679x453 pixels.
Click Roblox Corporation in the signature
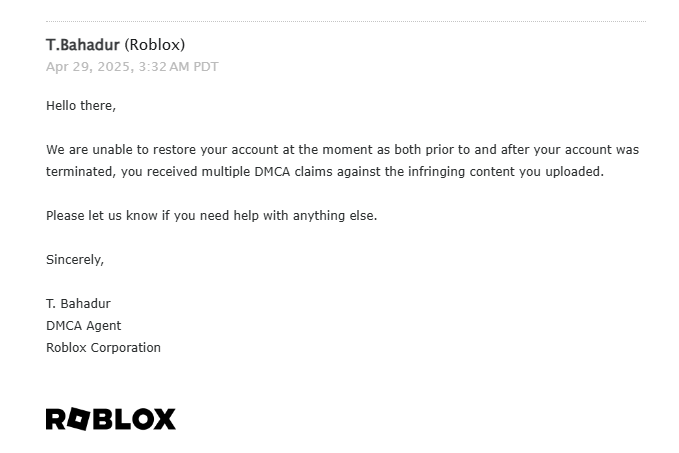(103, 348)
